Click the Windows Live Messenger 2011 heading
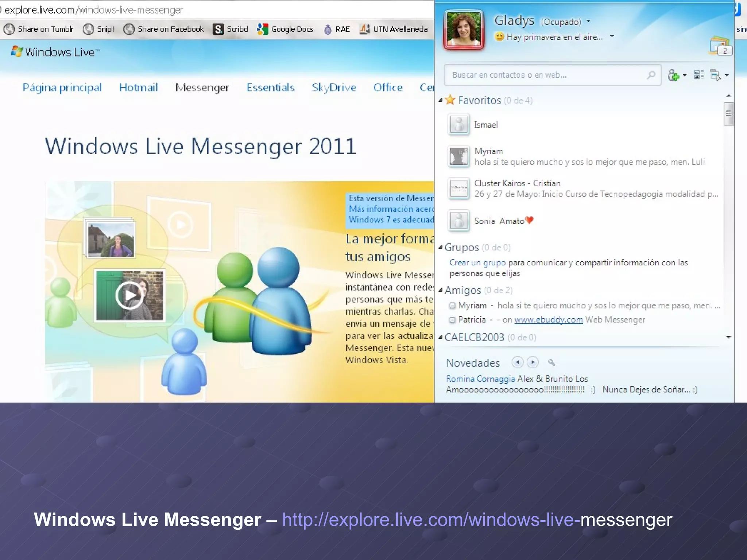Image resolution: width=747 pixels, height=560 pixels. point(201,146)
